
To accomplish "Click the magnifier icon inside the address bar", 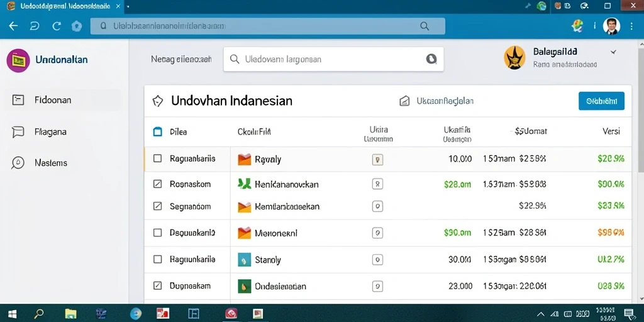I will tap(425, 26).
